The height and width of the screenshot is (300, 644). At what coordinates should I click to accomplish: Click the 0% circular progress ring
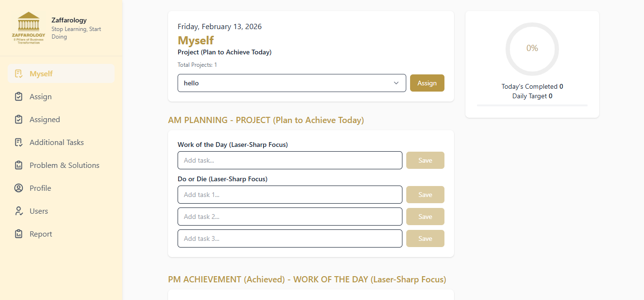click(532, 49)
